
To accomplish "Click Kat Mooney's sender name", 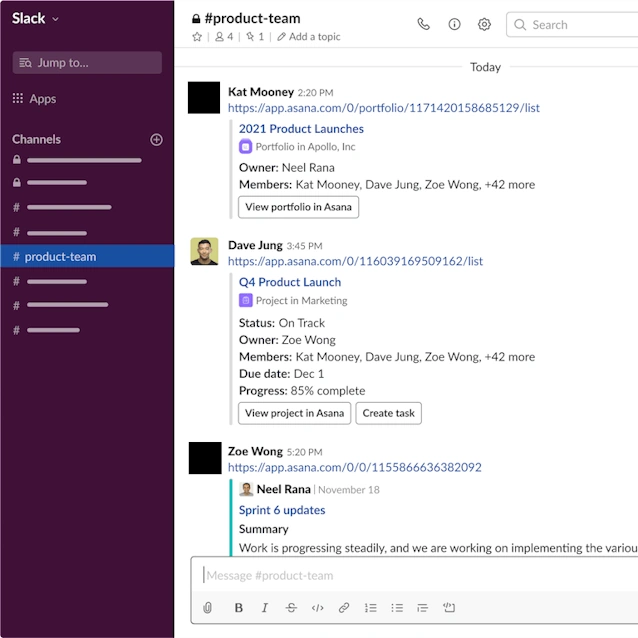I will (261, 92).
